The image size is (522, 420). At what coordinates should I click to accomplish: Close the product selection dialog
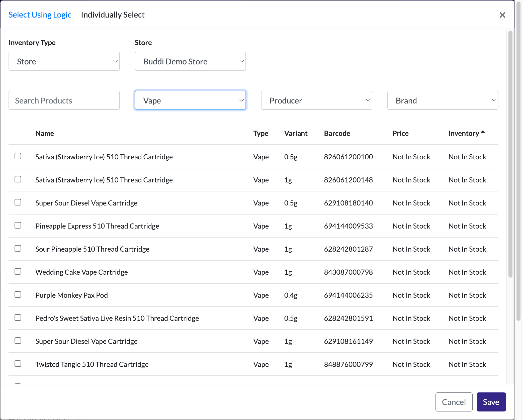point(502,15)
